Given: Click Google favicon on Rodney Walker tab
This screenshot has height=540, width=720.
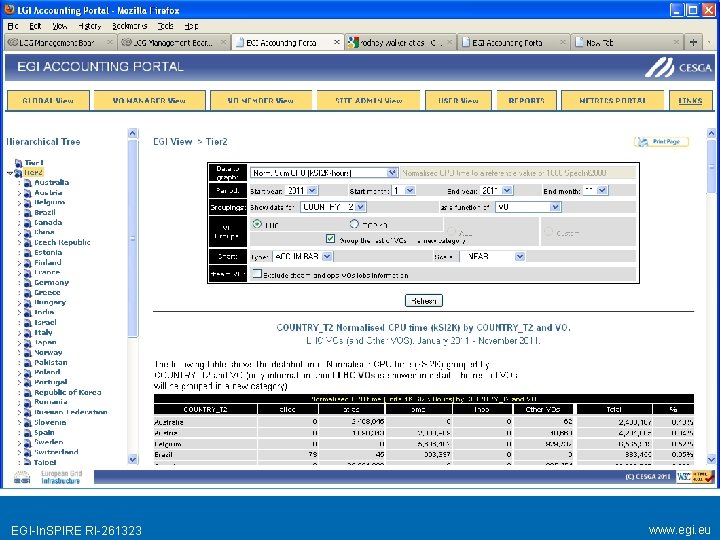Looking at the screenshot, I should [353, 42].
